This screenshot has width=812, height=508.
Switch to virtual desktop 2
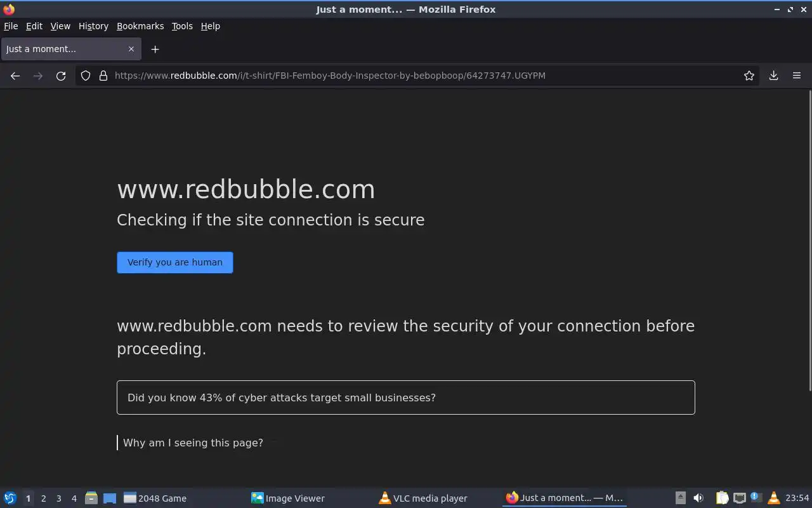tap(43, 498)
